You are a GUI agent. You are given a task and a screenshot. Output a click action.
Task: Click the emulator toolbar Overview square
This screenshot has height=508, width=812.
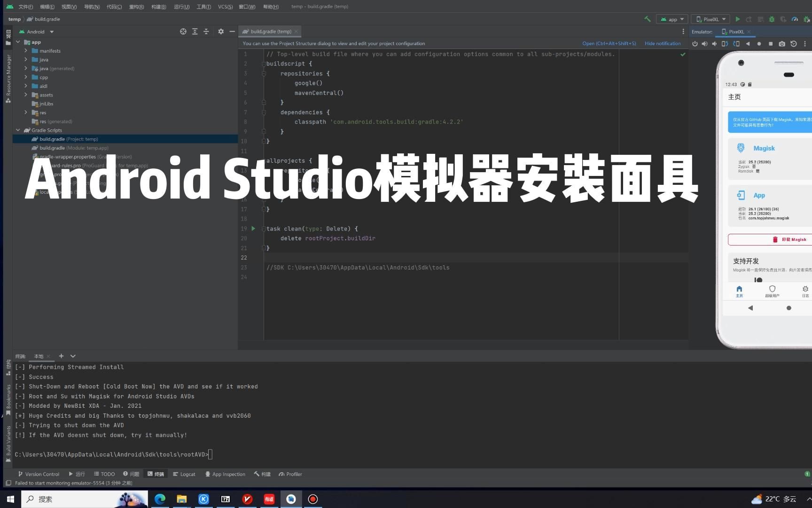(771, 44)
